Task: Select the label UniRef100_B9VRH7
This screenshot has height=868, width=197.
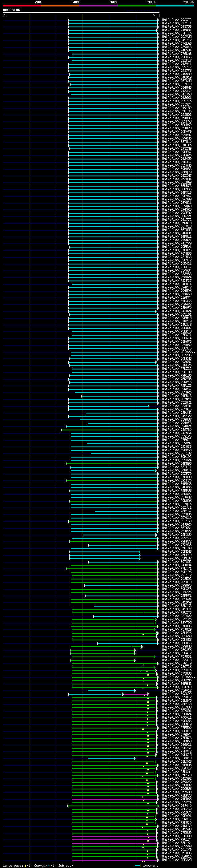Action: (177, 135)
